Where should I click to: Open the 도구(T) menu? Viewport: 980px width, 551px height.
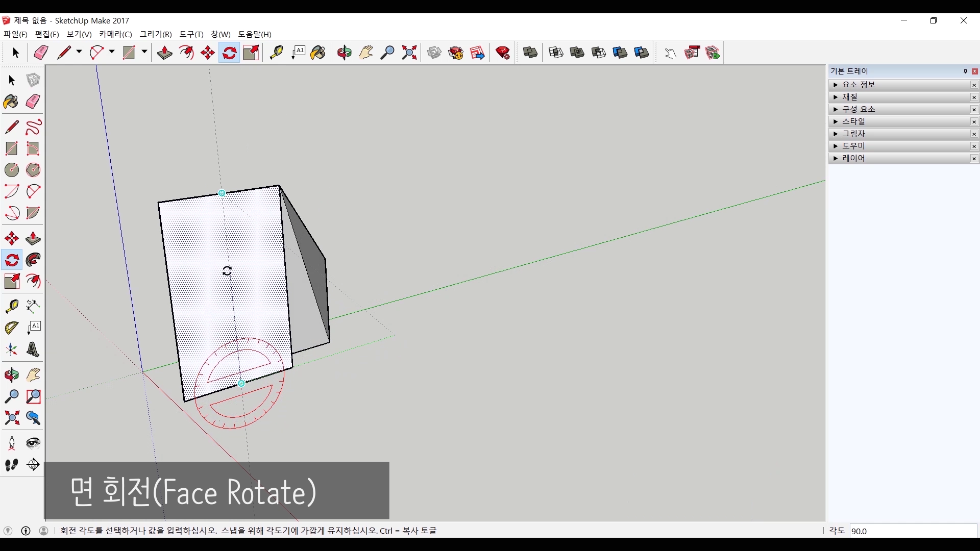click(191, 34)
